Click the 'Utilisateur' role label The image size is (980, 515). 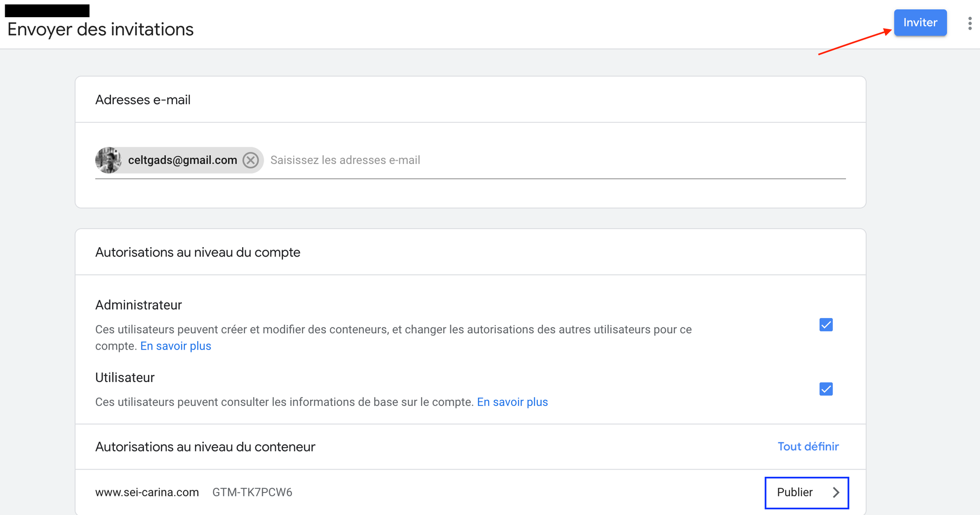pos(125,378)
